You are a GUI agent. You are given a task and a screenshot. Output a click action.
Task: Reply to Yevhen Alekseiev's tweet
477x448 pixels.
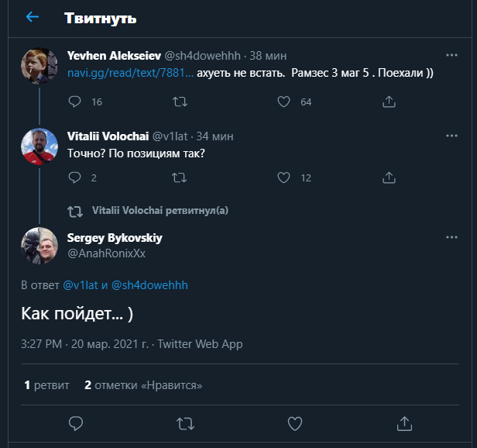(75, 102)
